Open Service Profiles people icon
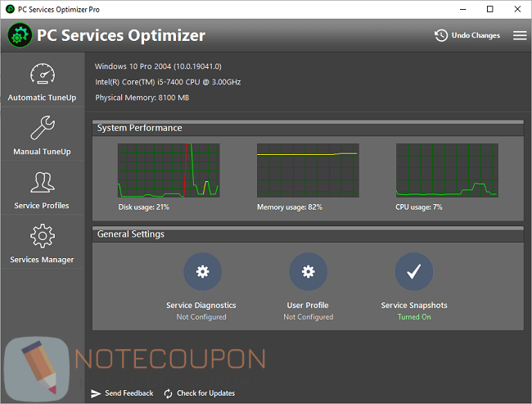Viewport: 532px width, 404px height. click(x=43, y=182)
